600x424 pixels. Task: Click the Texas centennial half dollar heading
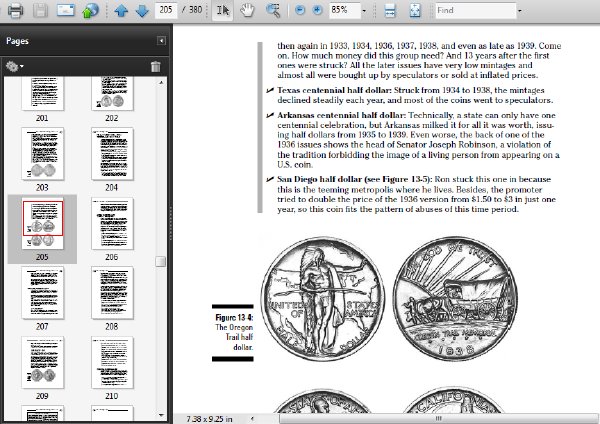(x=334, y=90)
